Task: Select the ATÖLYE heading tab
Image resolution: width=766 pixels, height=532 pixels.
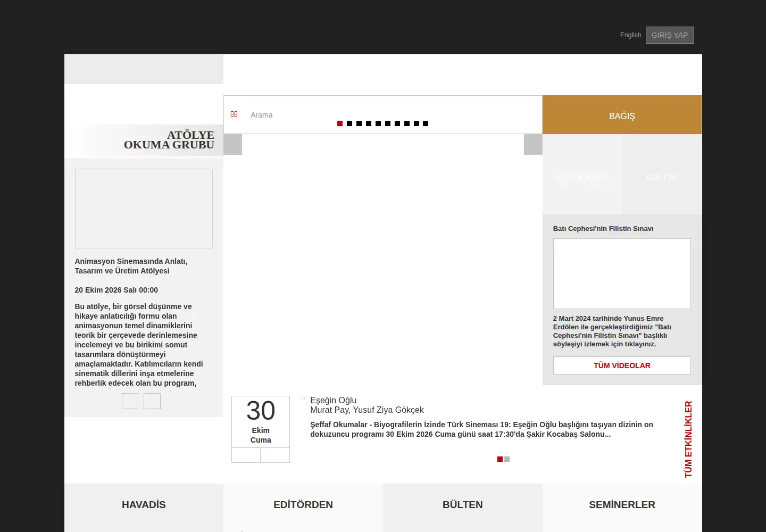Action: click(x=190, y=135)
